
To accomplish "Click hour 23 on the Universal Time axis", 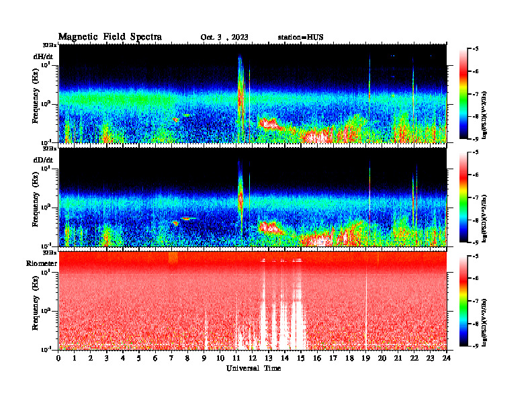I will click(x=430, y=358).
